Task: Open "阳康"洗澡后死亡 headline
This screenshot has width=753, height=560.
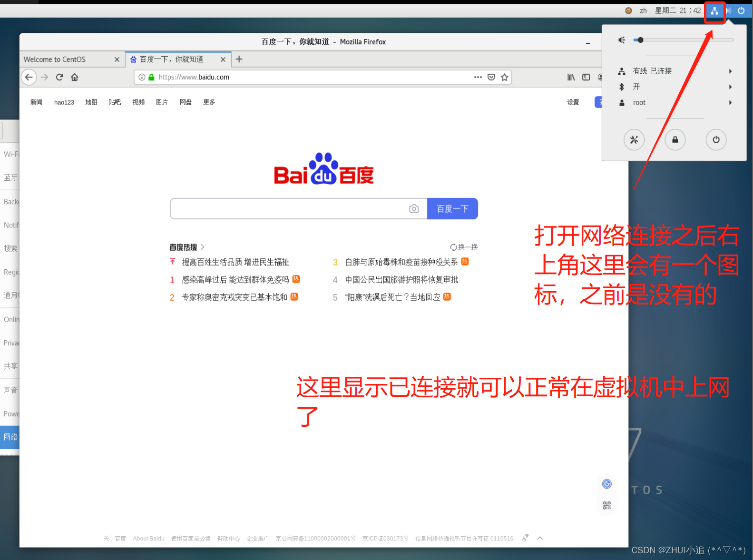Action: click(393, 297)
